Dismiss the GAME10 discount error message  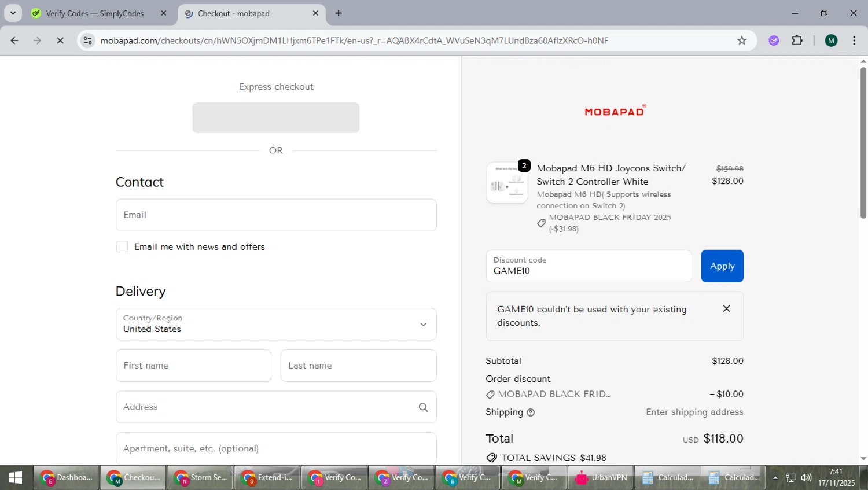click(726, 309)
